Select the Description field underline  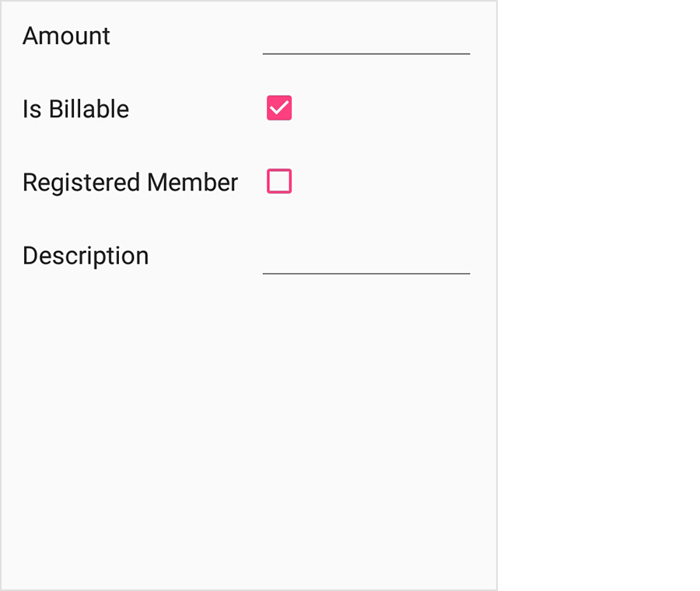366,271
